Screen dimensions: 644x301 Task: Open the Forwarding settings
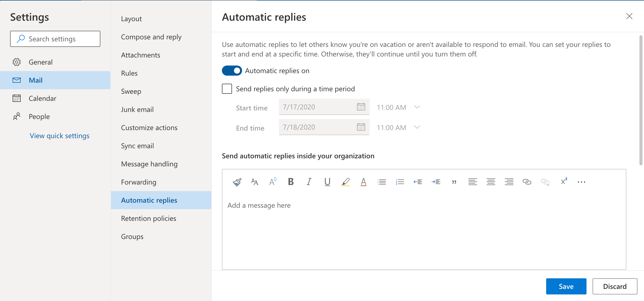138,182
